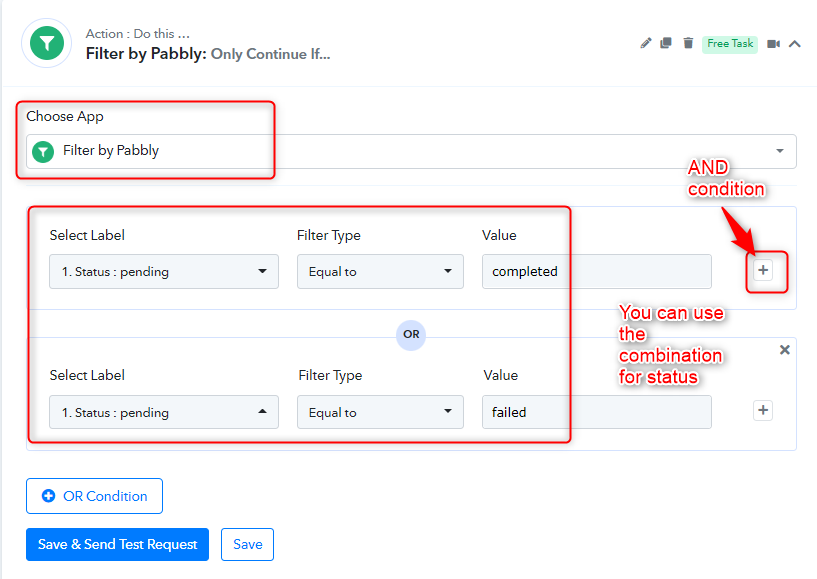Click Save & Send Test Request
The height and width of the screenshot is (579, 817).
[117, 545]
